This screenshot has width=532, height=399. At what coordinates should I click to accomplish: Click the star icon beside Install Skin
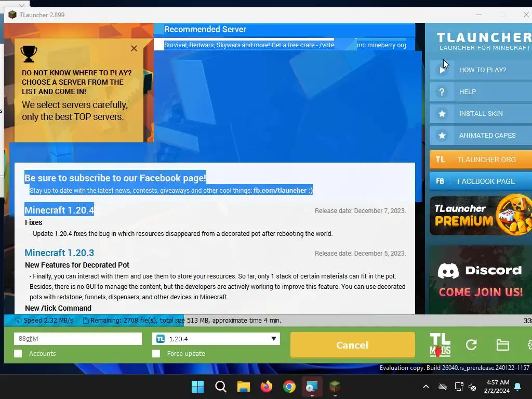442,114
